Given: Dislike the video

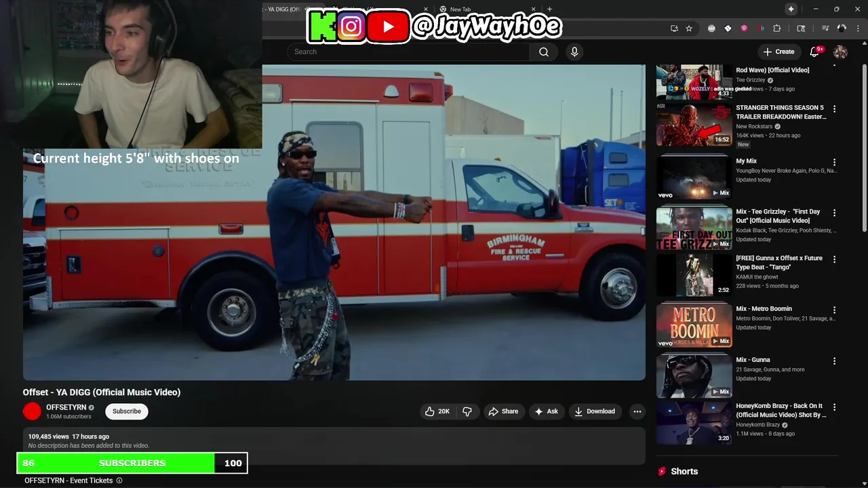Looking at the screenshot, I should (x=467, y=411).
